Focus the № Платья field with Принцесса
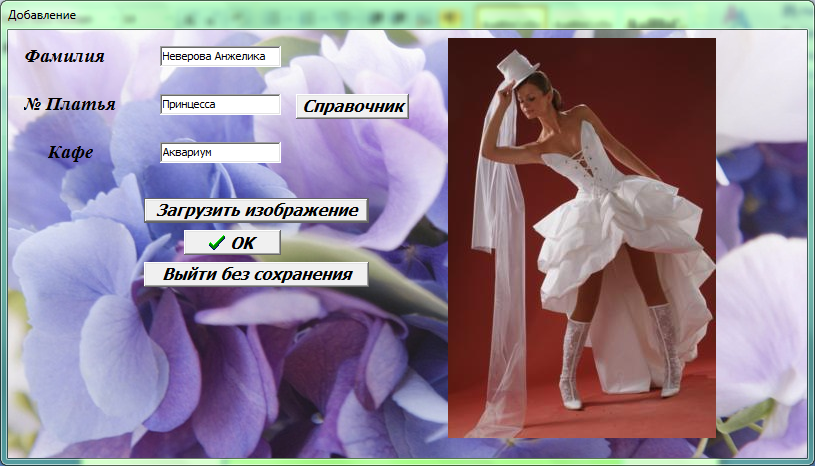Image resolution: width=815 pixels, height=466 pixels. (220, 104)
